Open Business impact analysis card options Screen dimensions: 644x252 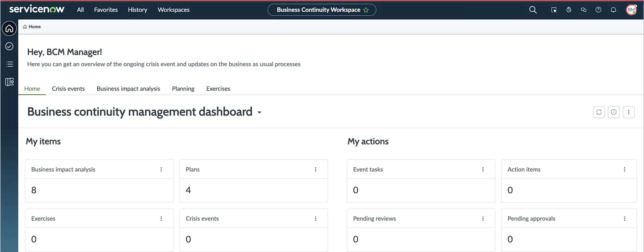coord(161,170)
